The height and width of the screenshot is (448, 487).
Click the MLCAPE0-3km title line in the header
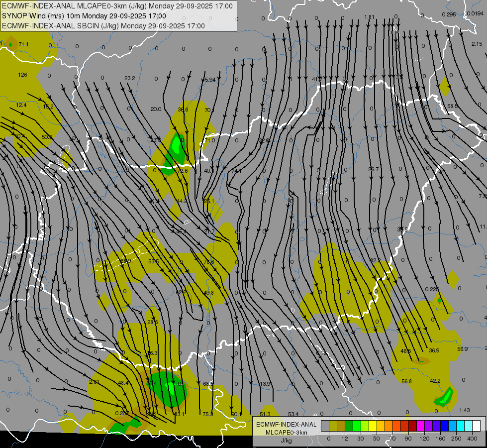click(x=117, y=6)
